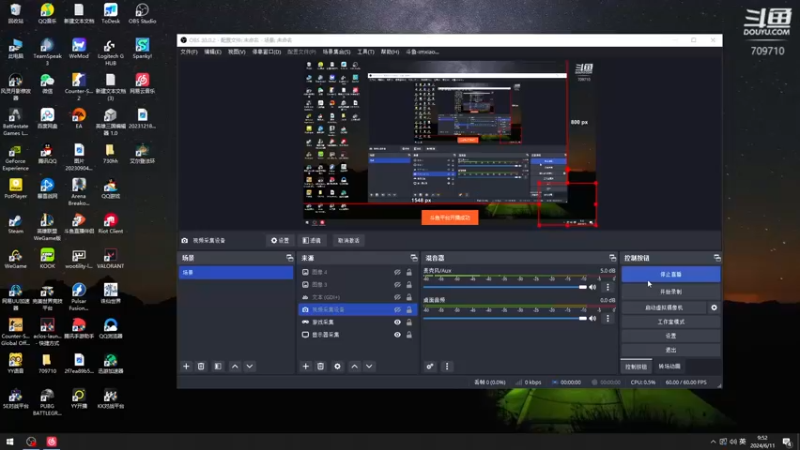Pop out the 场景 dock panel
Screen dimensions: 800x450
[x=289, y=258]
